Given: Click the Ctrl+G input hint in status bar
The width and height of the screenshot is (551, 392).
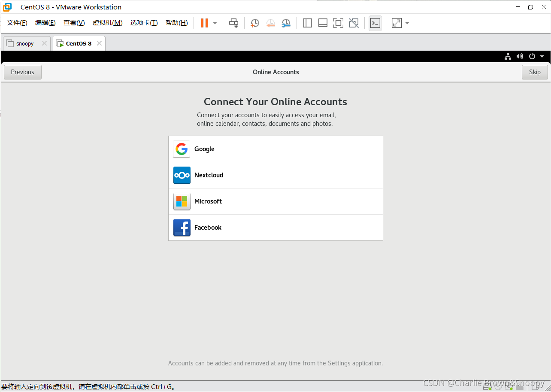Looking at the screenshot, I should [88, 387].
